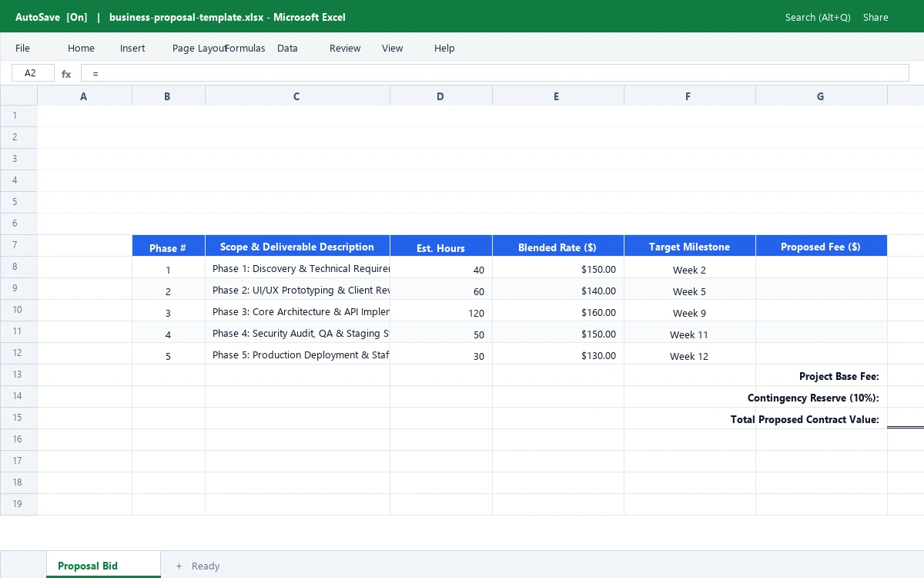924x578 pixels.
Task: Click the Phase # cell containing 3
Action: (169, 311)
